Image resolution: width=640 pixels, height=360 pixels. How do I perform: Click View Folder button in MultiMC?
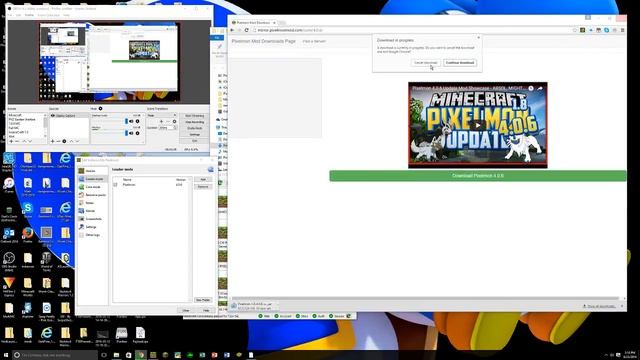203,300
